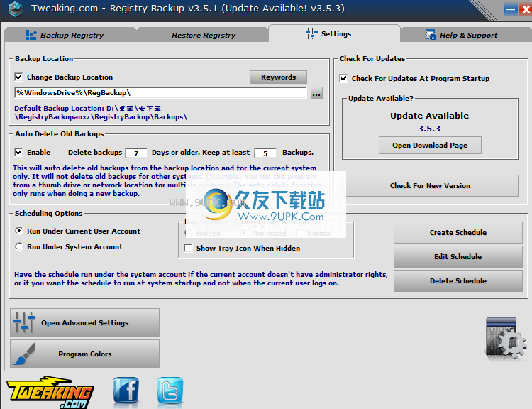532x409 pixels.
Task: Click the Default Backup Location text
Action: (101, 112)
